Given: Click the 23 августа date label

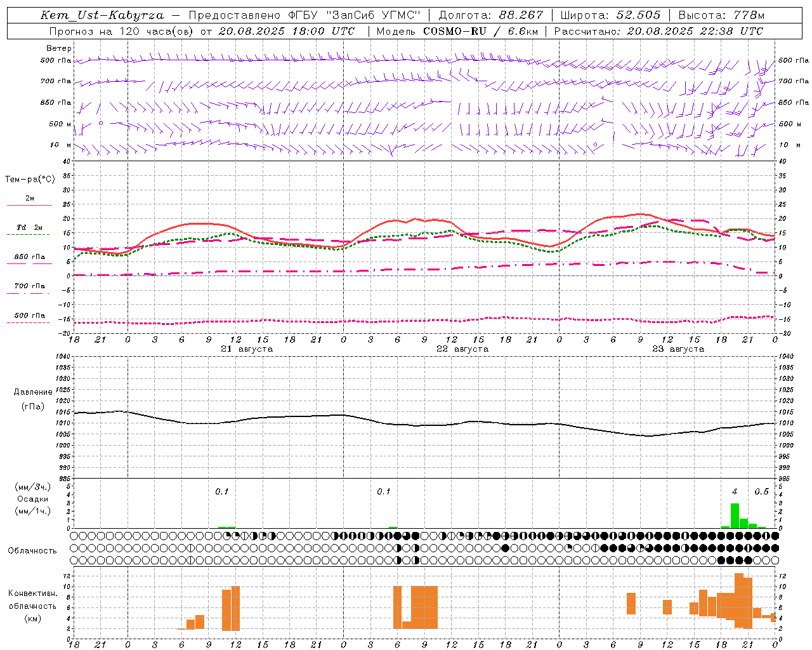Looking at the screenshot, I should click(678, 349).
